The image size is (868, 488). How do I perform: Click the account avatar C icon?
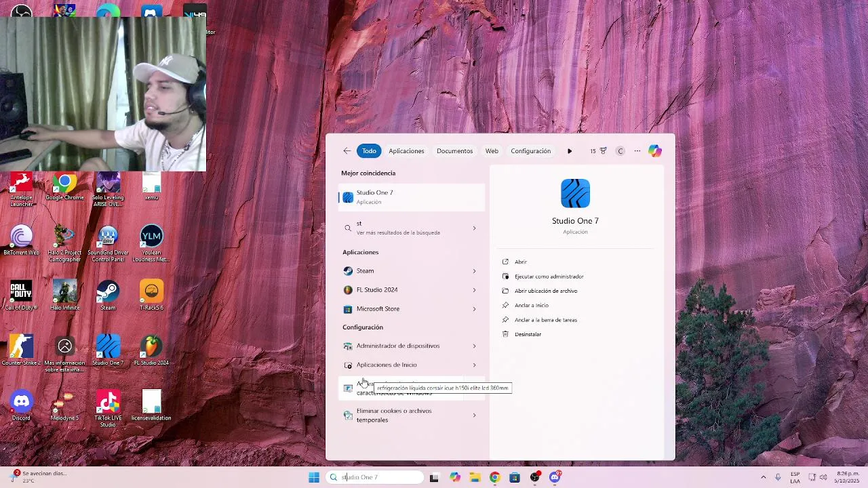pyautogui.click(x=620, y=151)
